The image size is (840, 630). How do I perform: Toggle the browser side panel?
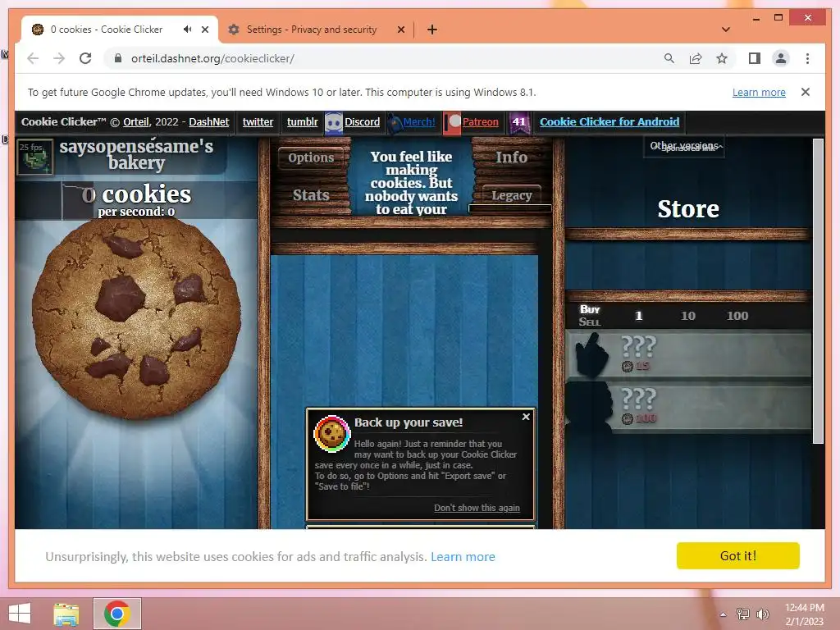pos(755,58)
